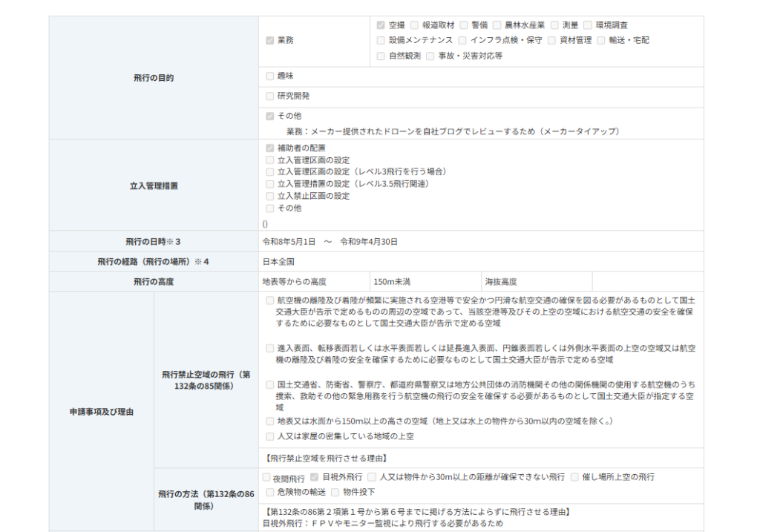This screenshot has height=532, width=760.
Task: Check the 催し場所上空の飛行 option
Action: pyautogui.click(x=574, y=477)
